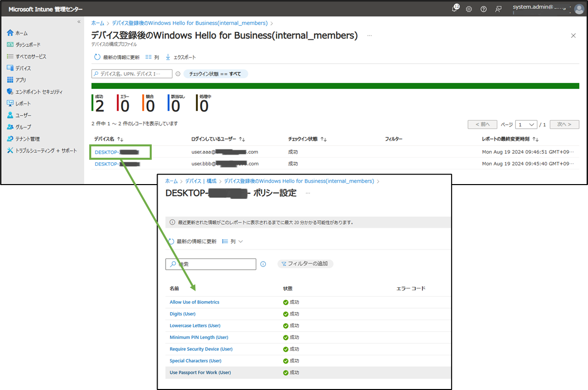
Task: Click info icon beside policy search box
Action: coord(263,264)
